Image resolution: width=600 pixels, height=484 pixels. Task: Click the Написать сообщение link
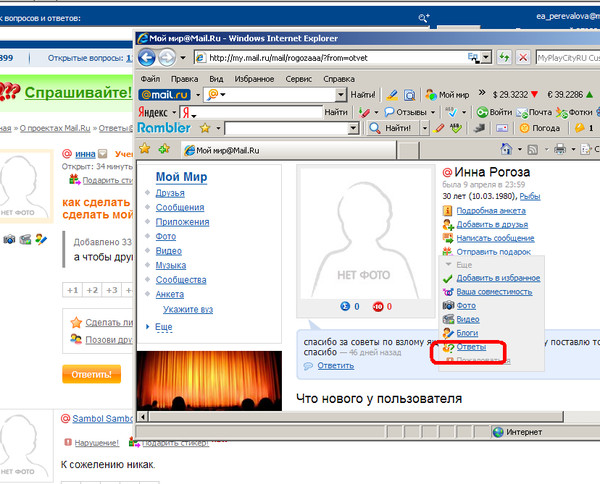pyautogui.click(x=495, y=238)
